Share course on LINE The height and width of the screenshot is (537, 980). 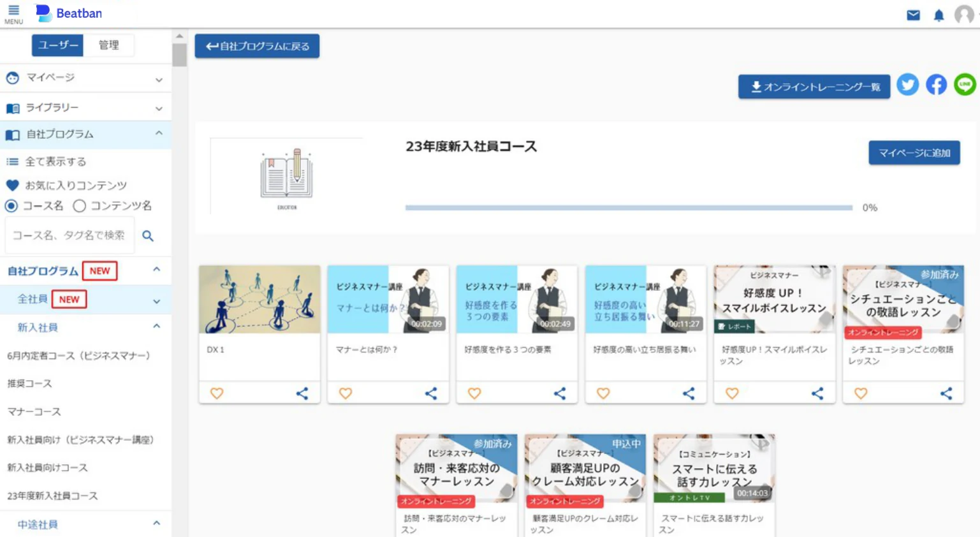pos(965,85)
